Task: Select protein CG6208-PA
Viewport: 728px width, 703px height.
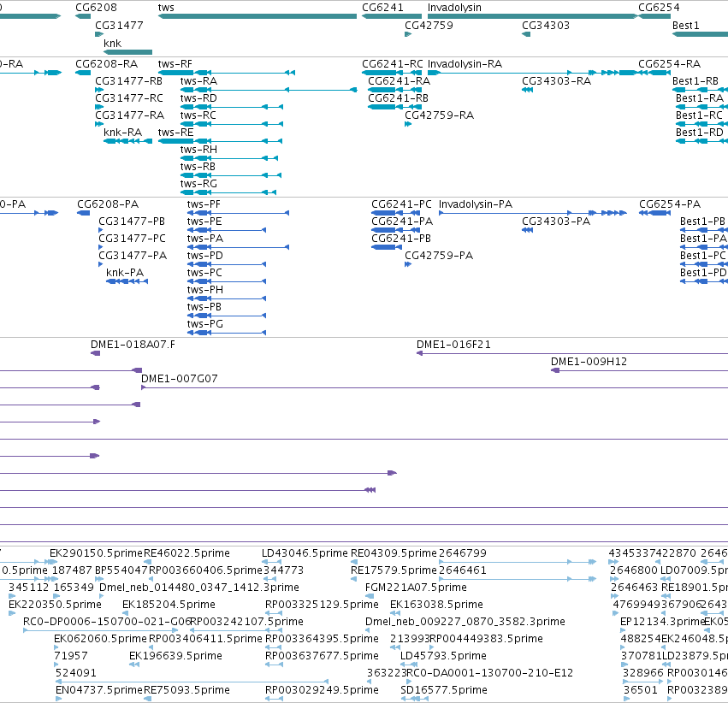Action: (x=84, y=213)
